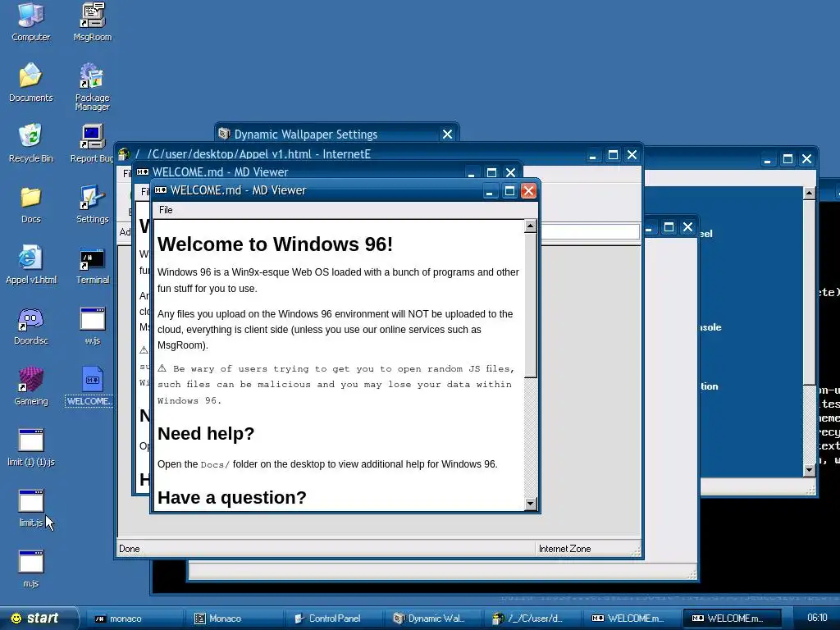
Task: Open the Appel v1.html file icon
Action: [x=30, y=264]
